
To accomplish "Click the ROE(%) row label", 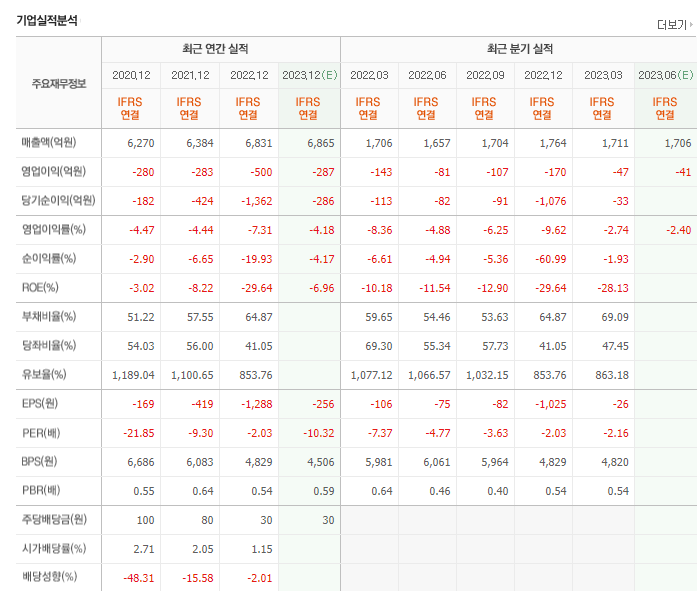I will click(x=40, y=287).
